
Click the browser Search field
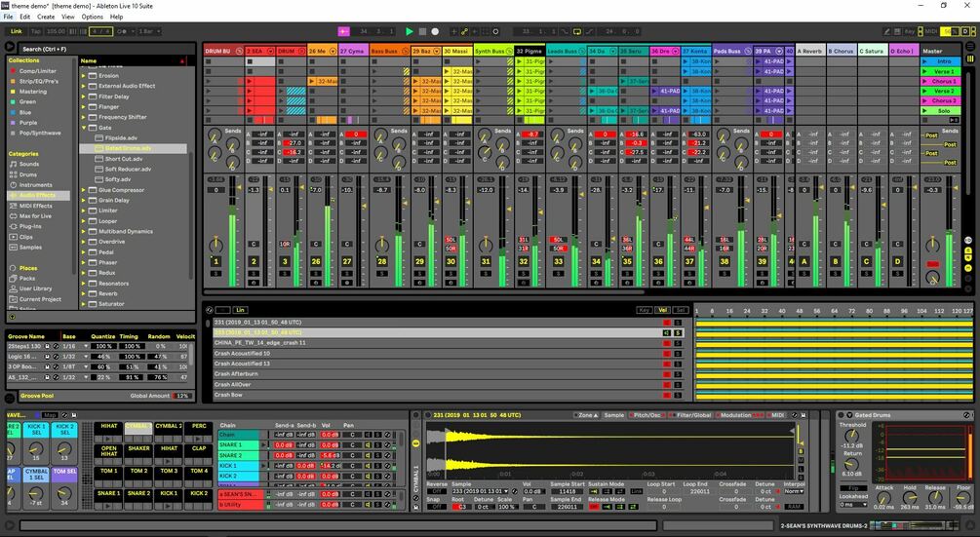(106, 49)
